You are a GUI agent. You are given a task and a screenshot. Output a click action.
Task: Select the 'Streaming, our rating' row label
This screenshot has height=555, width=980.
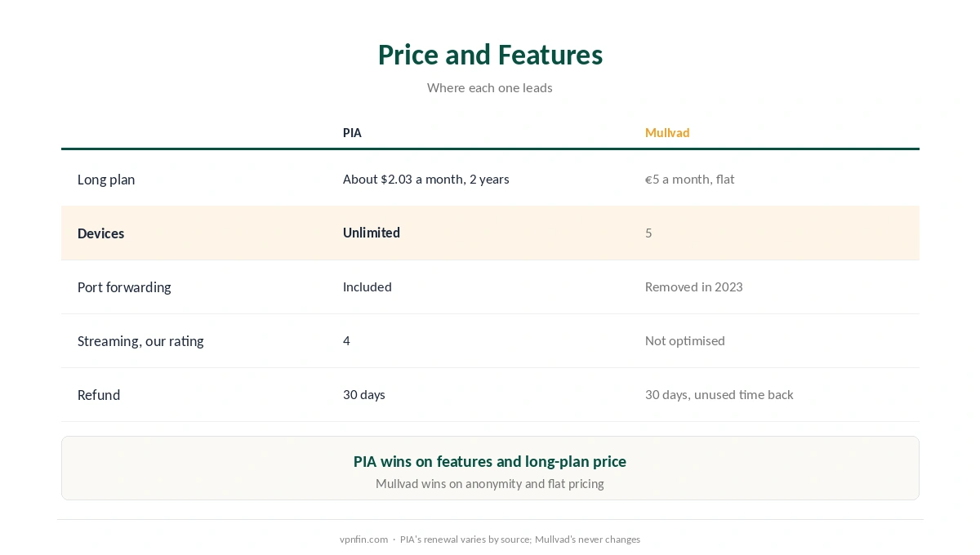[x=140, y=341]
